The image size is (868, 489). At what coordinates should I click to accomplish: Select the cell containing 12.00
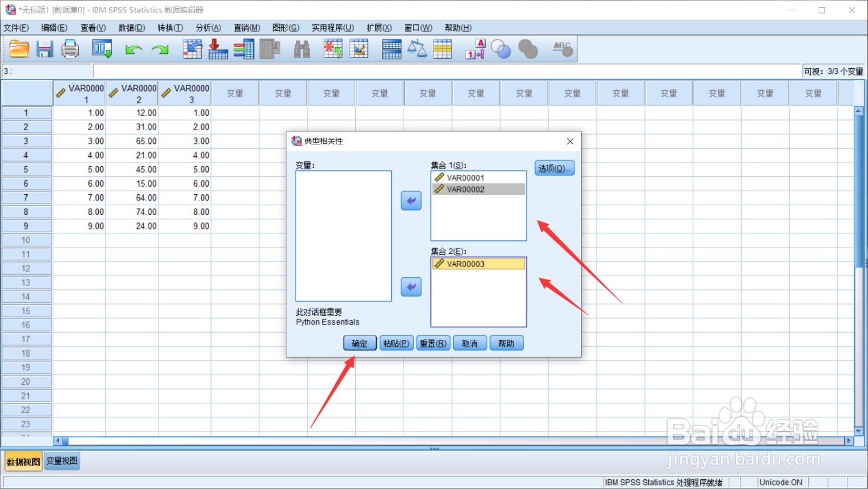(132, 113)
